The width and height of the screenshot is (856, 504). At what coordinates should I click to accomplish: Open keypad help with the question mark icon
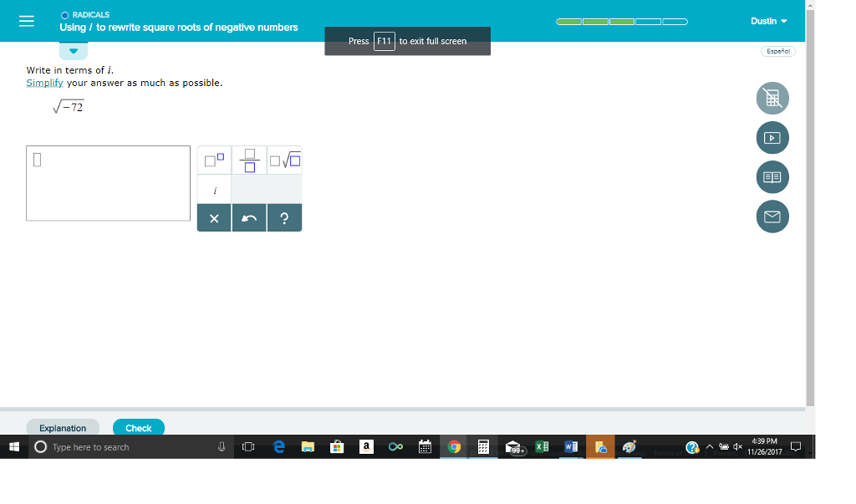[x=284, y=217]
